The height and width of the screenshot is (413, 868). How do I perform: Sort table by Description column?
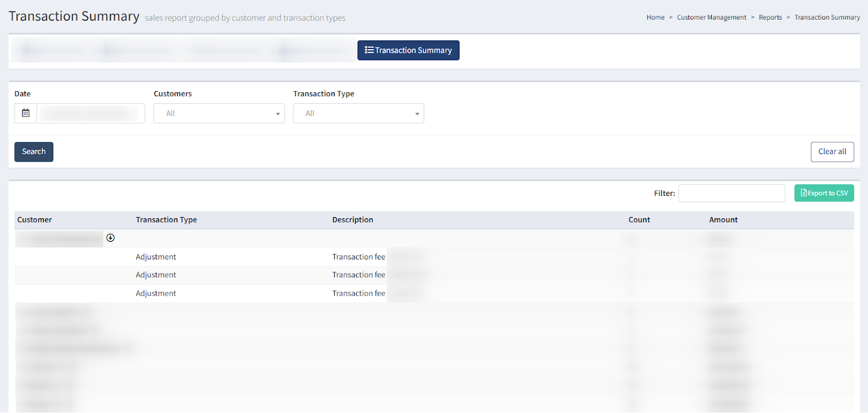[353, 220]
